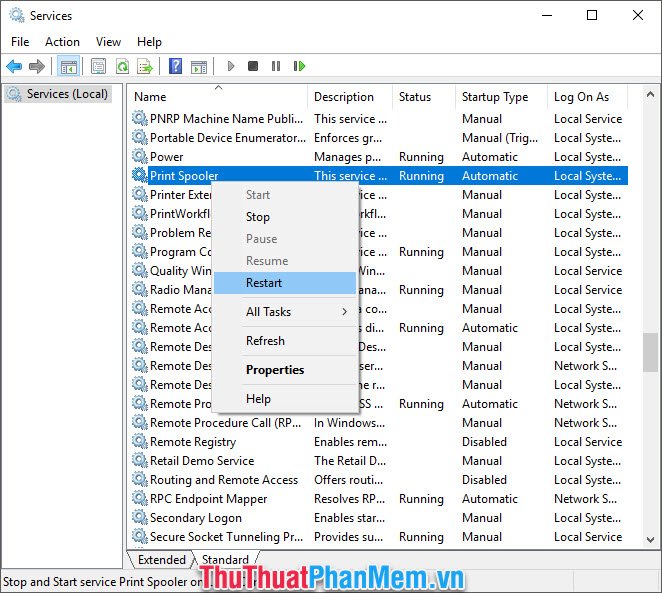
Task: Open the Properties toolbar icon
Action: coord(98,66)
